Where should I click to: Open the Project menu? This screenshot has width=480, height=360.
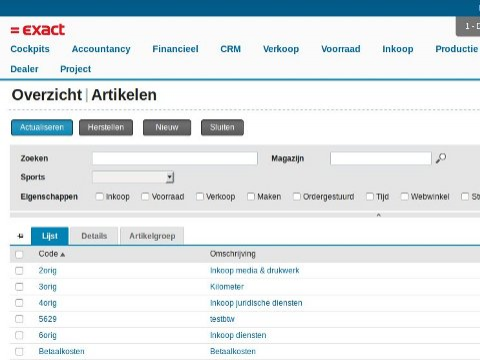[x=75, y=69]
